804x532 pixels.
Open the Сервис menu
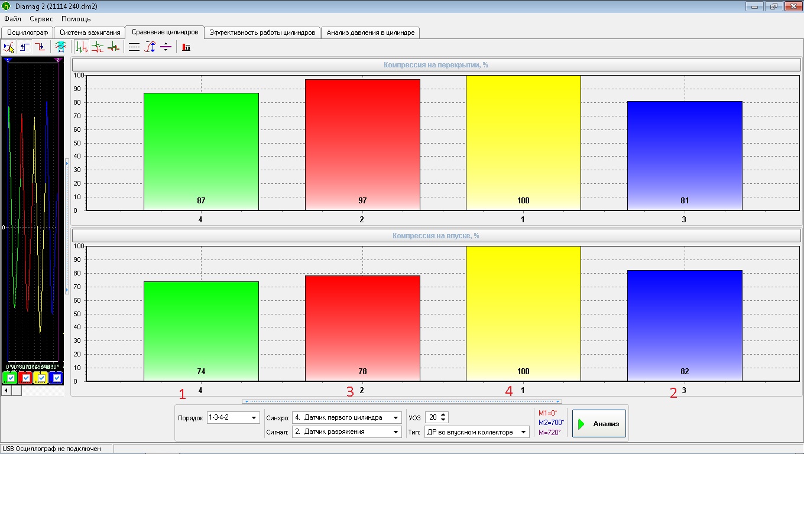41,19
